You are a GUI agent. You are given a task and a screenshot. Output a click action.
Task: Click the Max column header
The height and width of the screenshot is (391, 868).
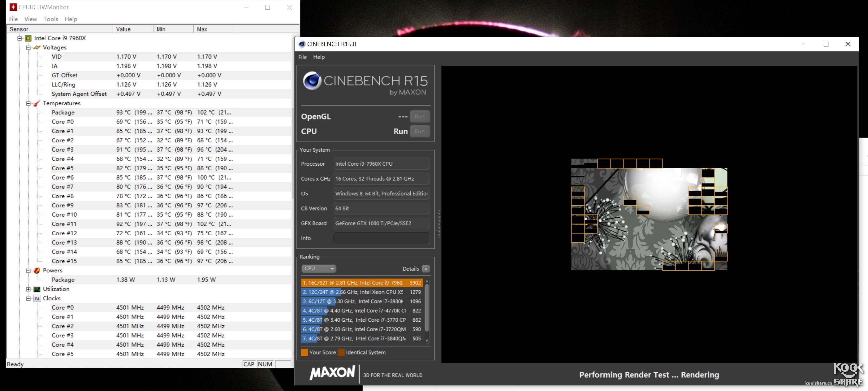tap(202, 29)
